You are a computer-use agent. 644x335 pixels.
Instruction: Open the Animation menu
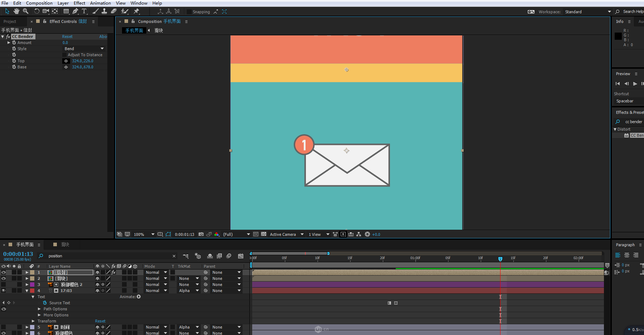tap(100, 3)
